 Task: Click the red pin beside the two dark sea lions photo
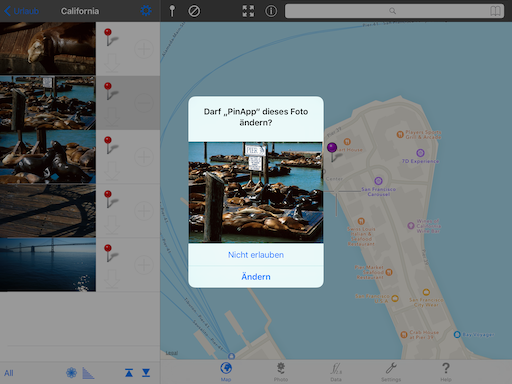coord(110,145)
